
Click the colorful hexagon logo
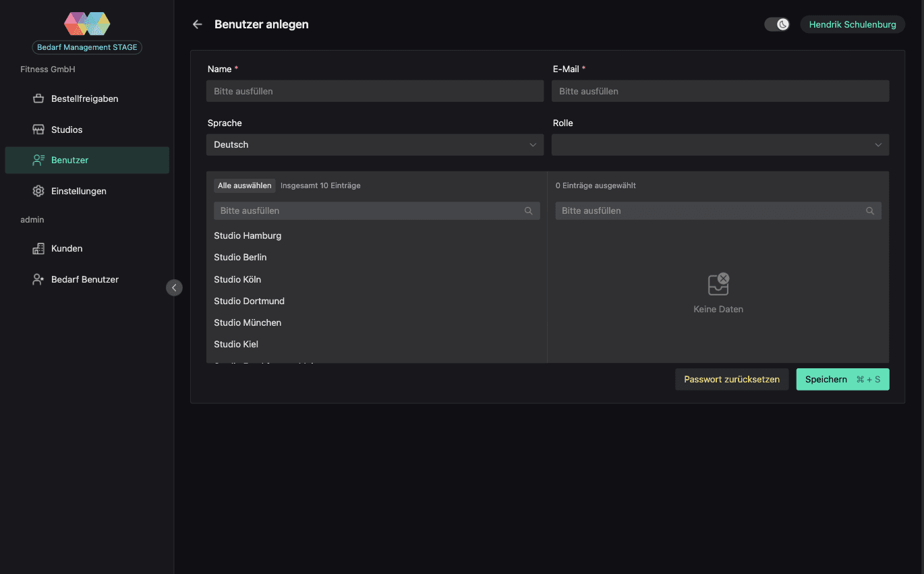click(x=87, y=24)
